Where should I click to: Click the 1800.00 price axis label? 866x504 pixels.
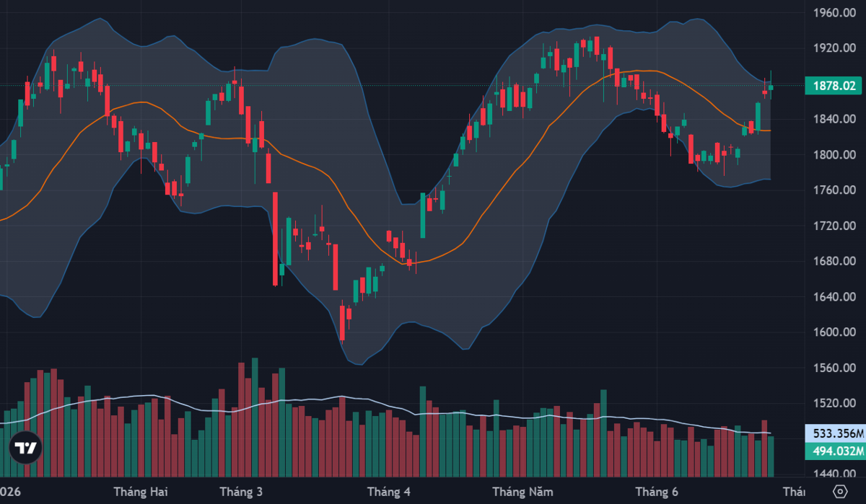pyautogui.click(x=834, y=155)
